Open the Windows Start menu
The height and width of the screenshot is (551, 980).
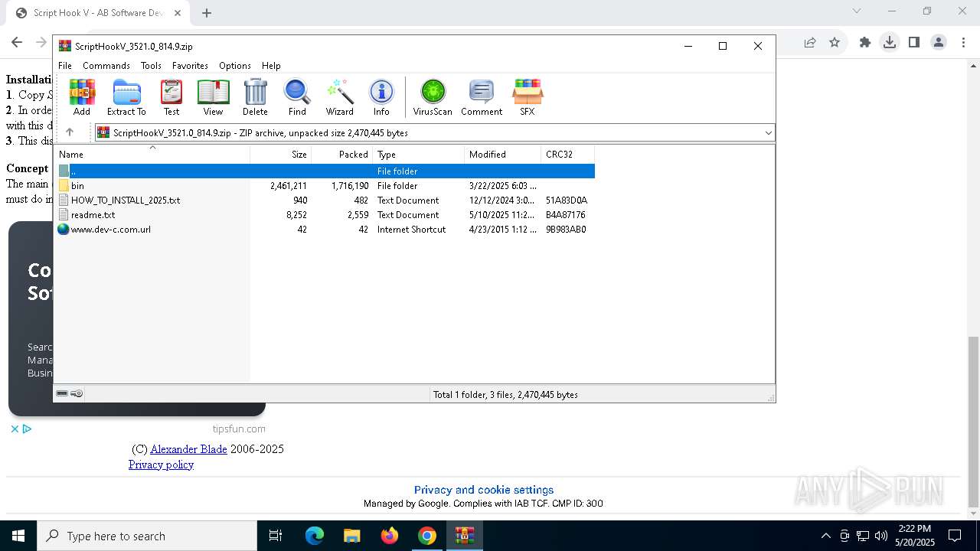pyautogui.click(x=18, y=536)
